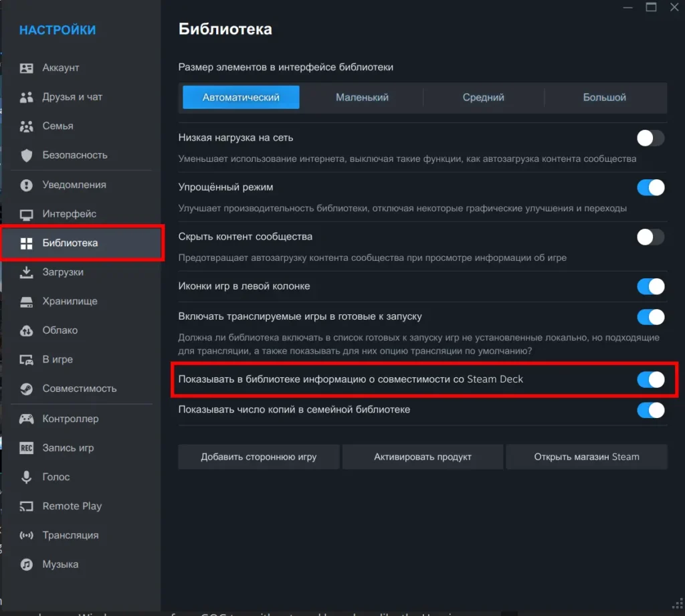This screenshot has width=685, height=616.
Task: Click the window resize grip corner
Action: pyautogui.click(x=678, y=604)
